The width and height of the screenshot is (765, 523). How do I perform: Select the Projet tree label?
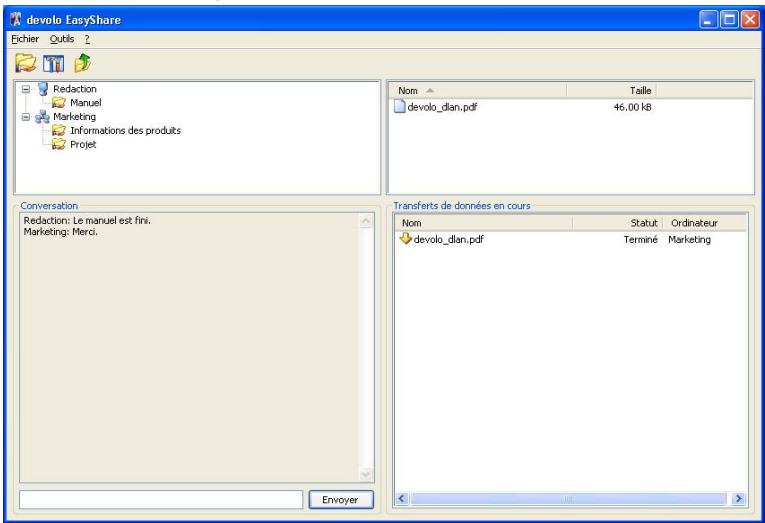(83, 144)
